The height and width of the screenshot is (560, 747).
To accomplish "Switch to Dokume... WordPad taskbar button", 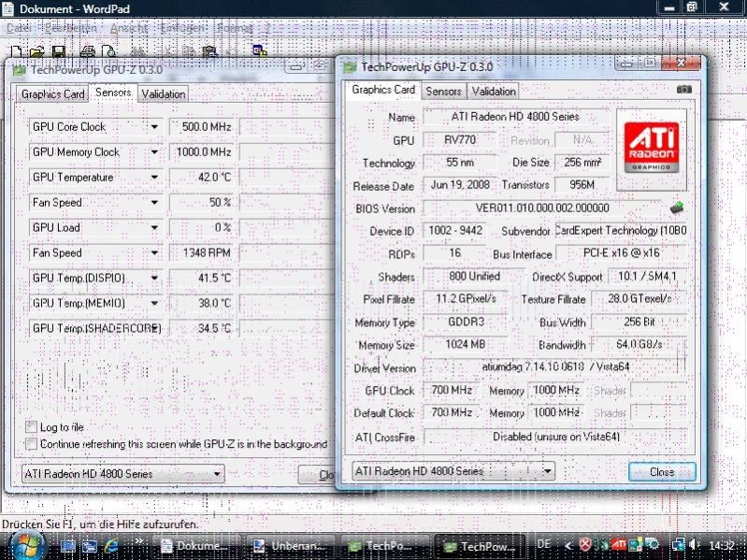I will point(196,546).
